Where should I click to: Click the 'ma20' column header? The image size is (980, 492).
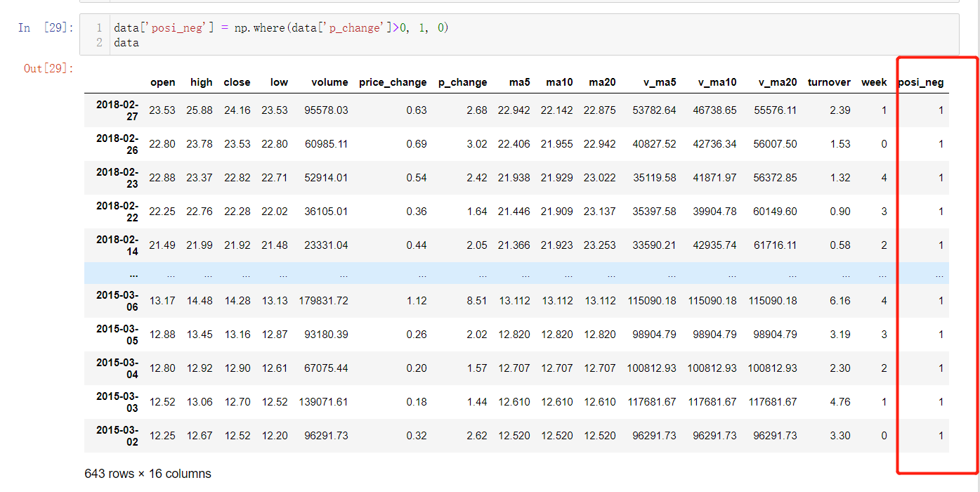click(602, 82)
